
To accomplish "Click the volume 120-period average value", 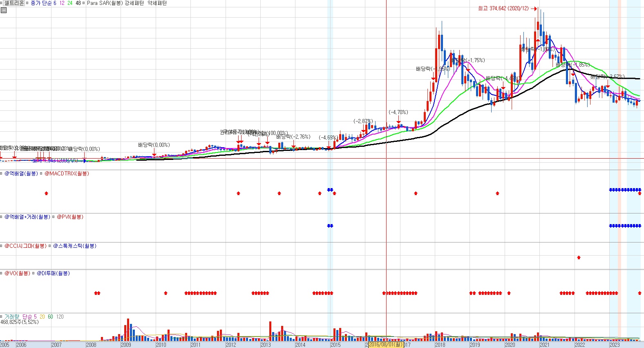I will click(60, 317).
